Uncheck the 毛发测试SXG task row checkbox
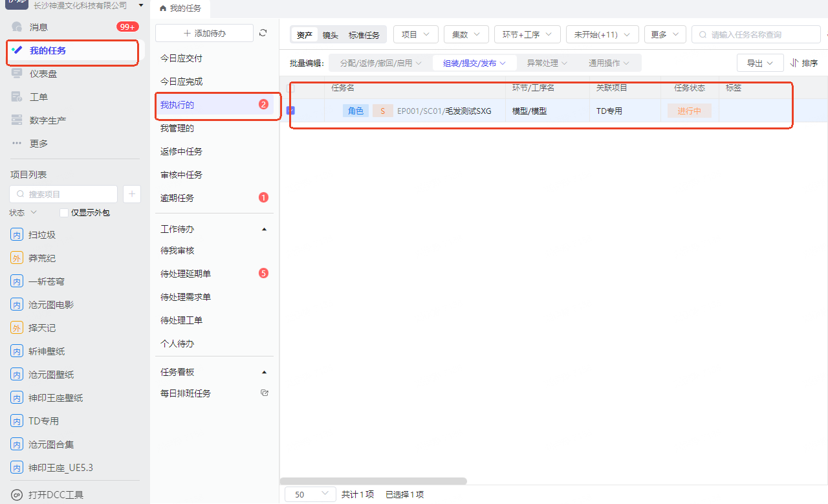The height and width of the screenshot is (504, 828). [290, 111]
